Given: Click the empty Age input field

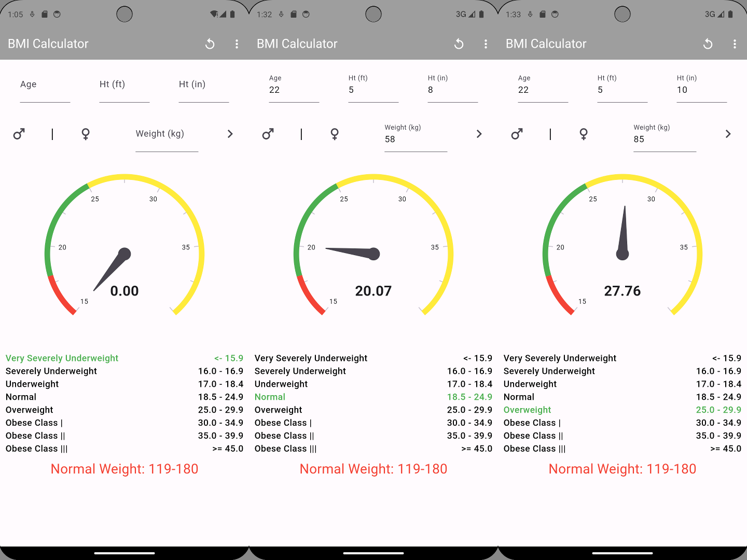Looking at the screenshot, I should pos(45,88).
